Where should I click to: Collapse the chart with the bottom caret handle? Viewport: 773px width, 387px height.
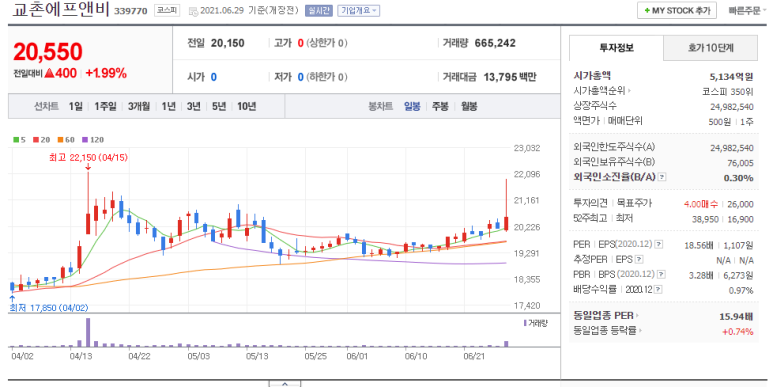[x=284, y=384]
